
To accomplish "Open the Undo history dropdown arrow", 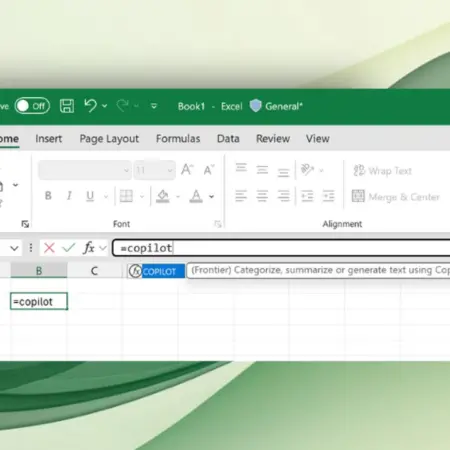I will pyautogui.click(x=105, y=106).
